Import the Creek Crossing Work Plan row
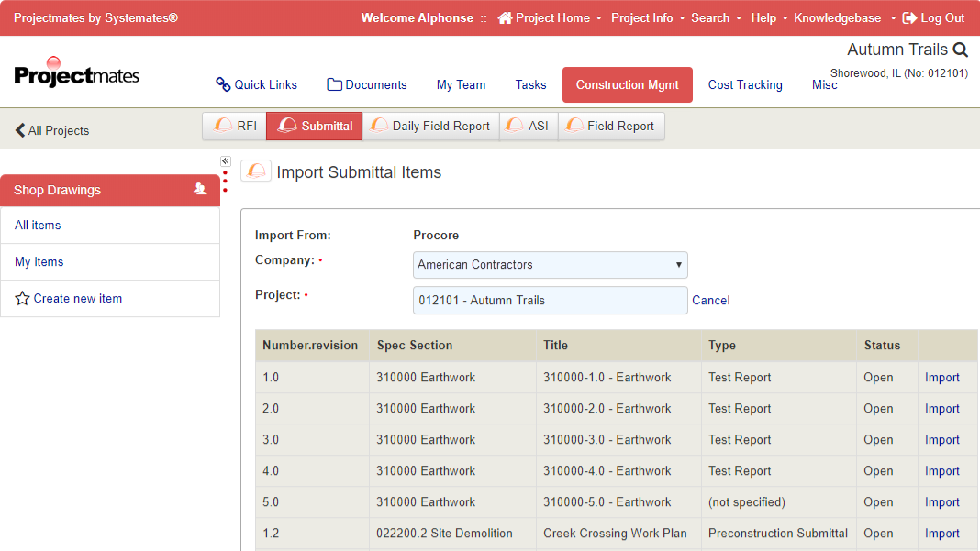 pos(941,534)
